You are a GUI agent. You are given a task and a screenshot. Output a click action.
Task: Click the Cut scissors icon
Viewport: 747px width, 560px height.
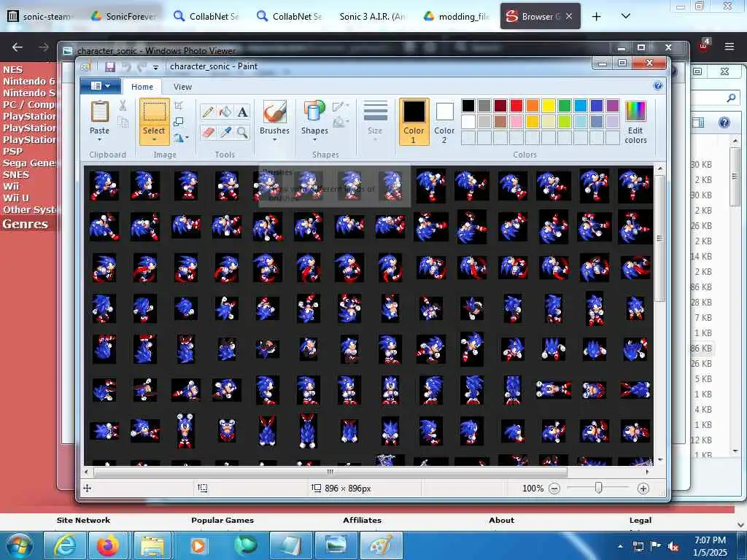123,105
